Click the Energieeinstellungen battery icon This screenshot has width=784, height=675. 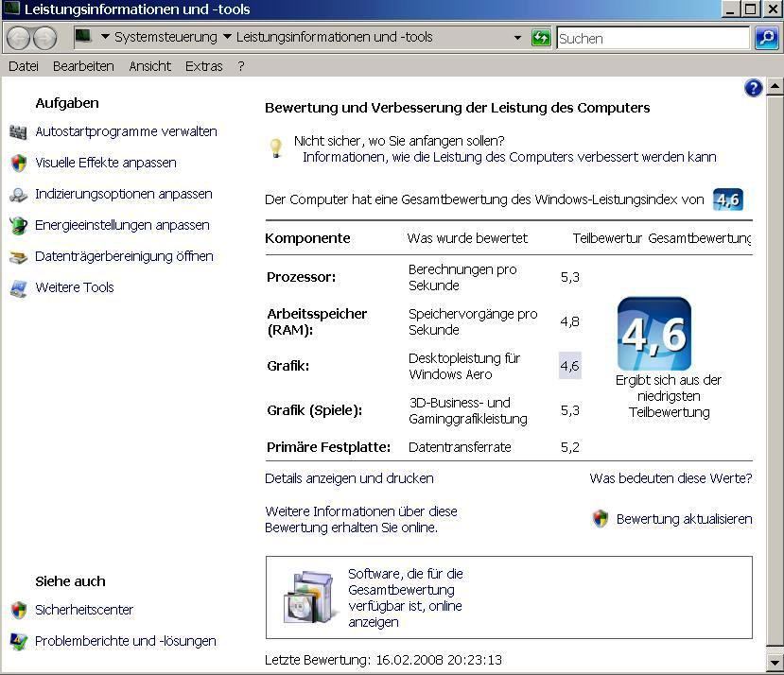[19, 226]
